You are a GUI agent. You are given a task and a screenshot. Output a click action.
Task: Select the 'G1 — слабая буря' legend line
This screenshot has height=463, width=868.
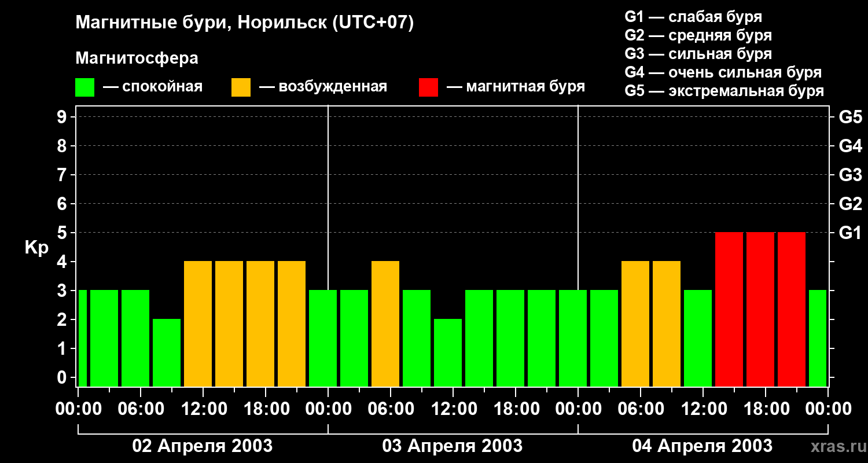point(693,16)
